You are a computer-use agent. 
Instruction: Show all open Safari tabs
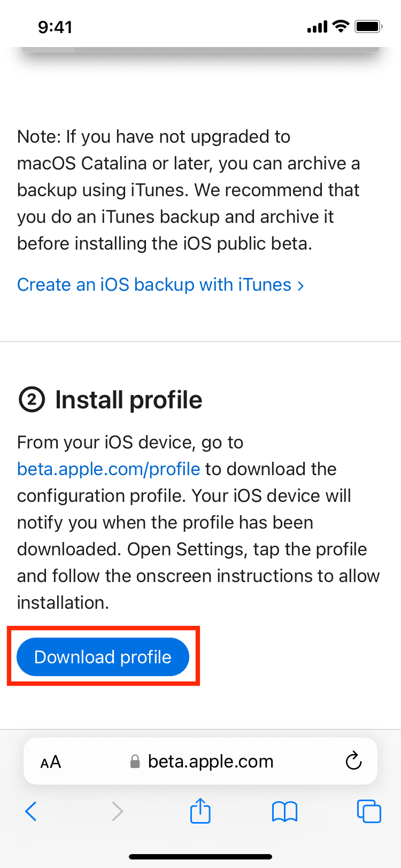click(x=369, y=811)
